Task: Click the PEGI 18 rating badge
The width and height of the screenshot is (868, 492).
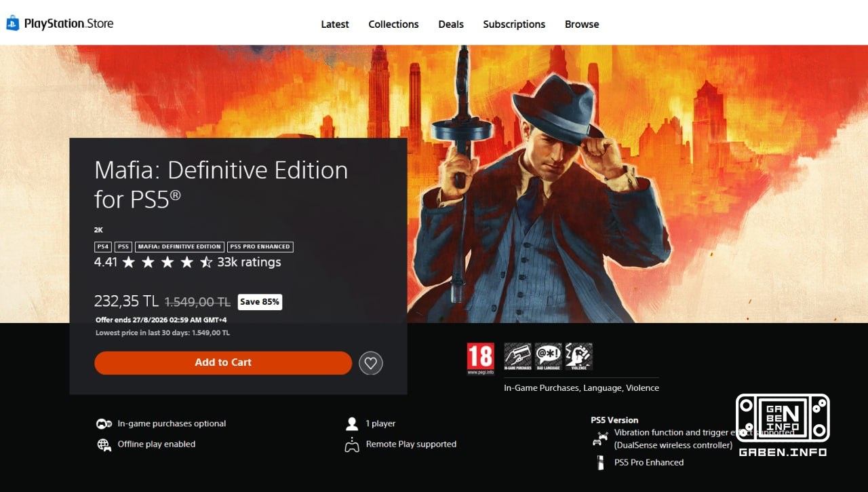Action: tap(480, 359)
